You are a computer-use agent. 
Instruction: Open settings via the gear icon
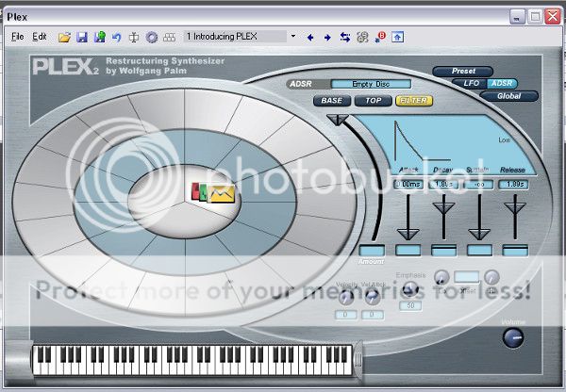(152, 37)
